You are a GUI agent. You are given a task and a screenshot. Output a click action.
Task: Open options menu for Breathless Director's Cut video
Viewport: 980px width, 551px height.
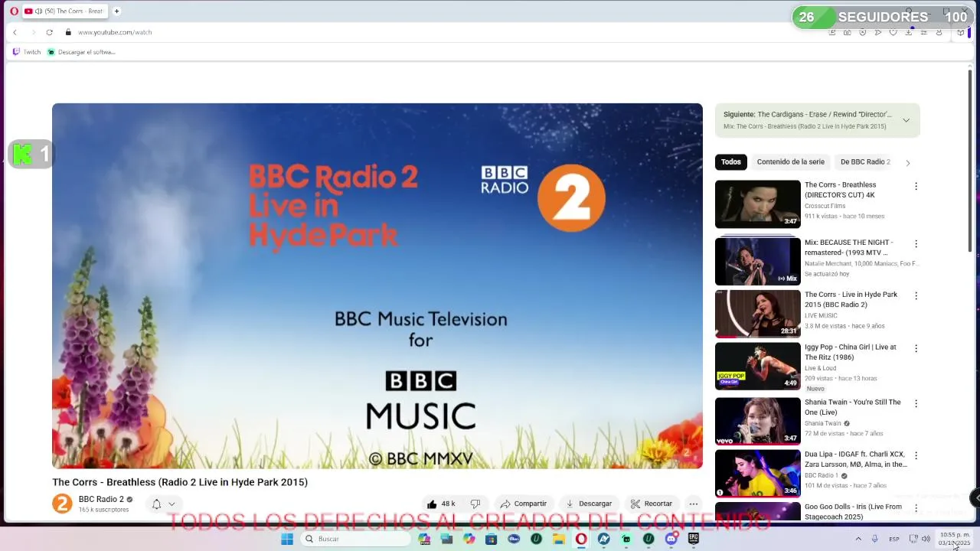click(x=916, y=186)
